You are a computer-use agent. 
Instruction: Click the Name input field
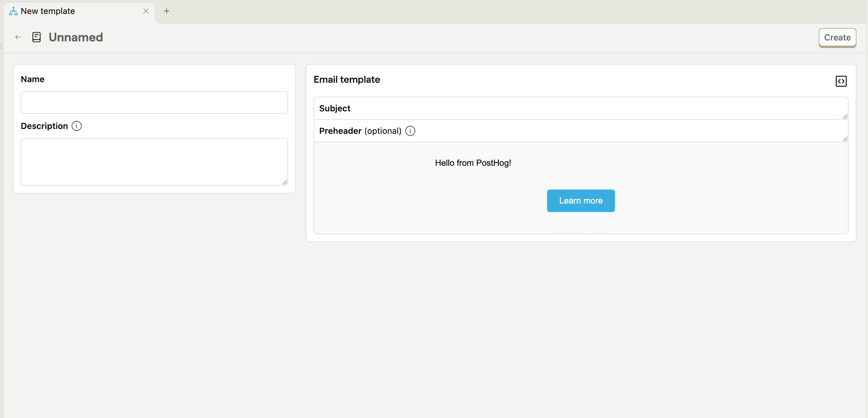tap(154, 103)
